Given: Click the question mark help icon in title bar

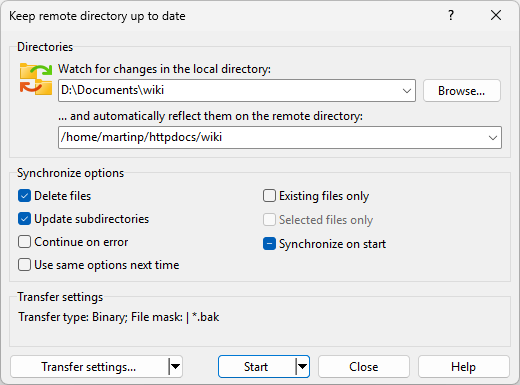Looking at the screenshot, I should (x=451, y=15).
